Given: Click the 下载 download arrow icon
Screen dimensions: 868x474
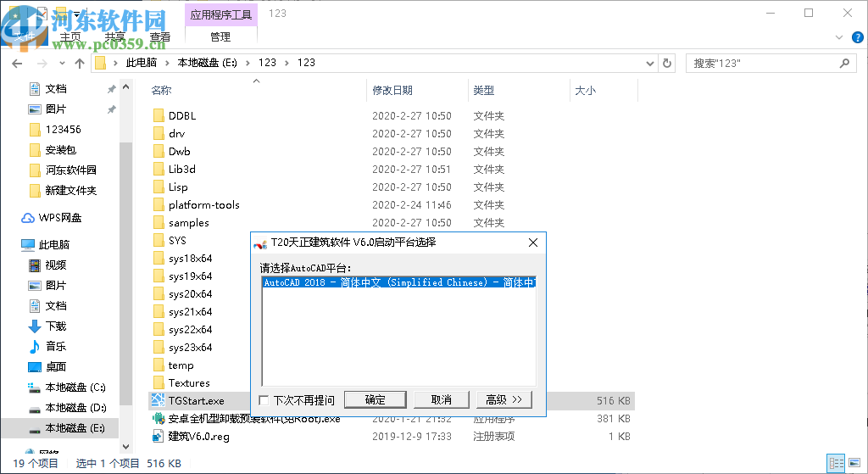Looking at the screenshot, I should tap(34, 326).
